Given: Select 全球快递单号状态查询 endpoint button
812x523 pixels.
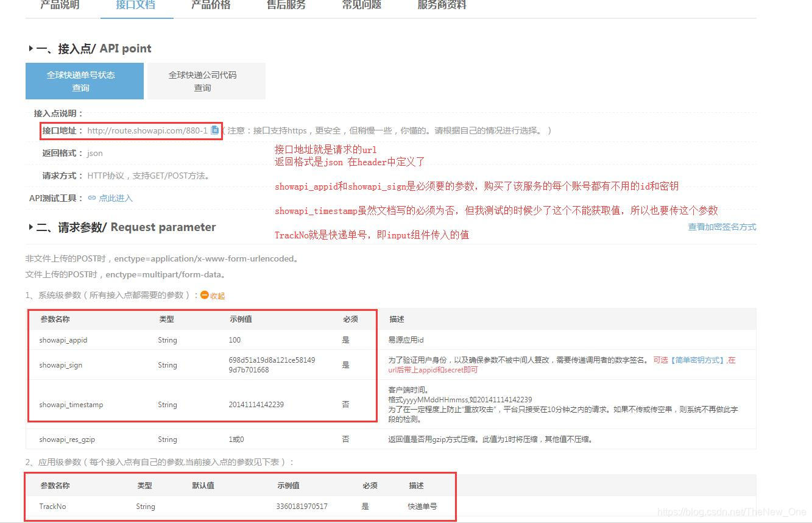Looking at the screenshot, I should [x=85, y=81].
